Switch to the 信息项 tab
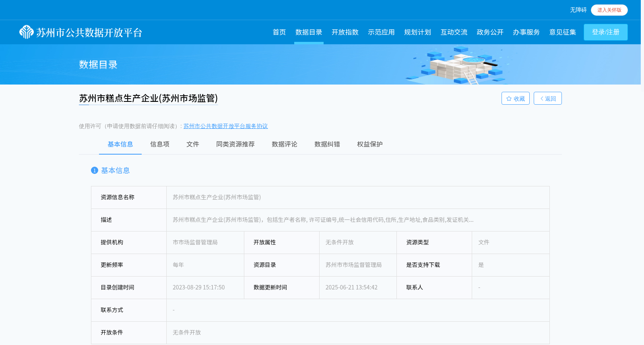Screen dimensions: 644x345 (x=160, y=144)
